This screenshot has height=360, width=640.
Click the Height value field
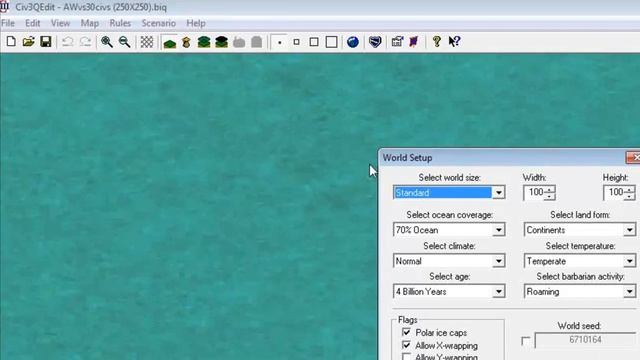tap(615, 193)
